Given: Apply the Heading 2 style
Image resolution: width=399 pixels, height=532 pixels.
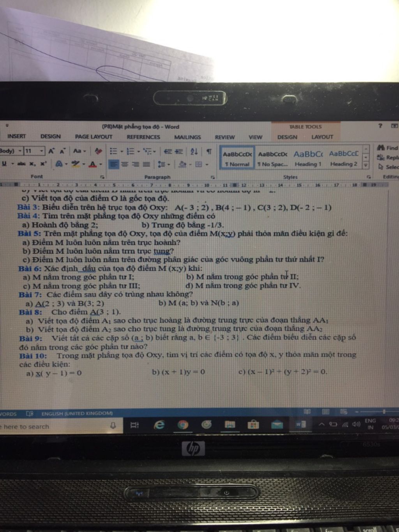Looking at the screenshot, I should tap(344, 158).
